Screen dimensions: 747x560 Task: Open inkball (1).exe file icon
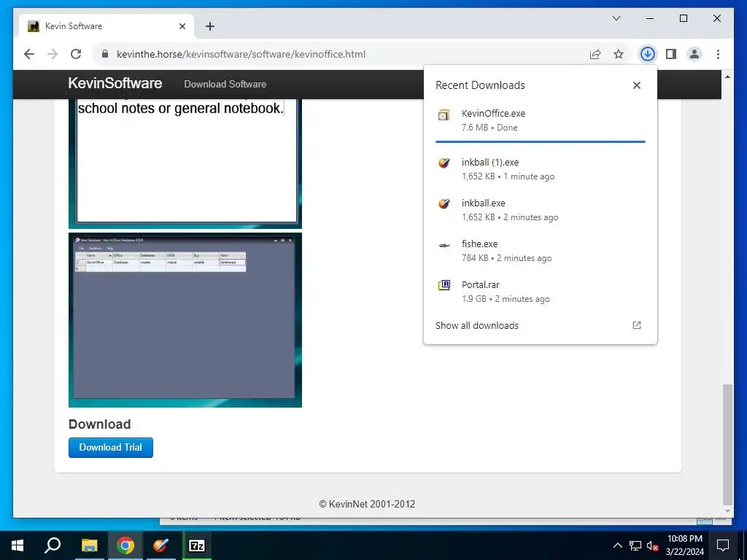pos(444,163)
